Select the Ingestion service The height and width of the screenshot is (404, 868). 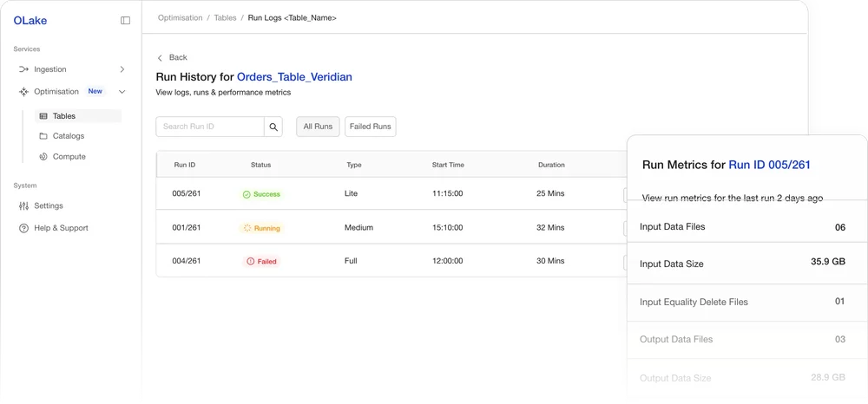click(x=49, y=69)
